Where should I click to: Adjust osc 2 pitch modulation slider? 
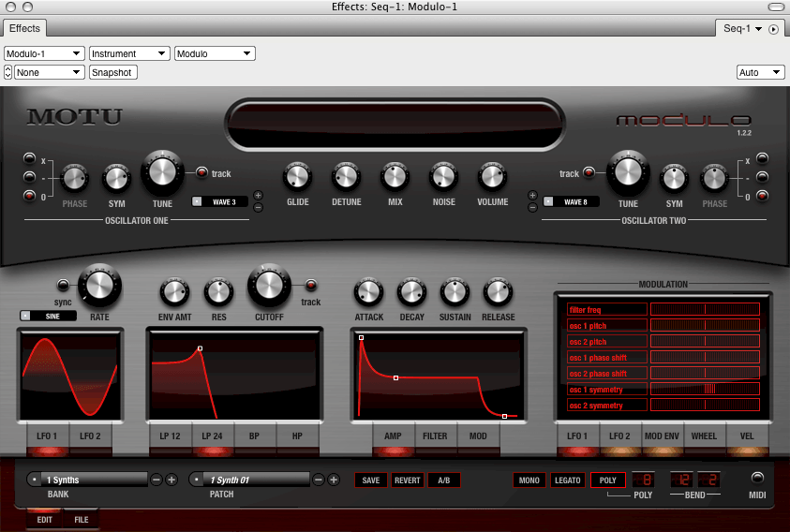pyautogui.click(x=705, y=341)
